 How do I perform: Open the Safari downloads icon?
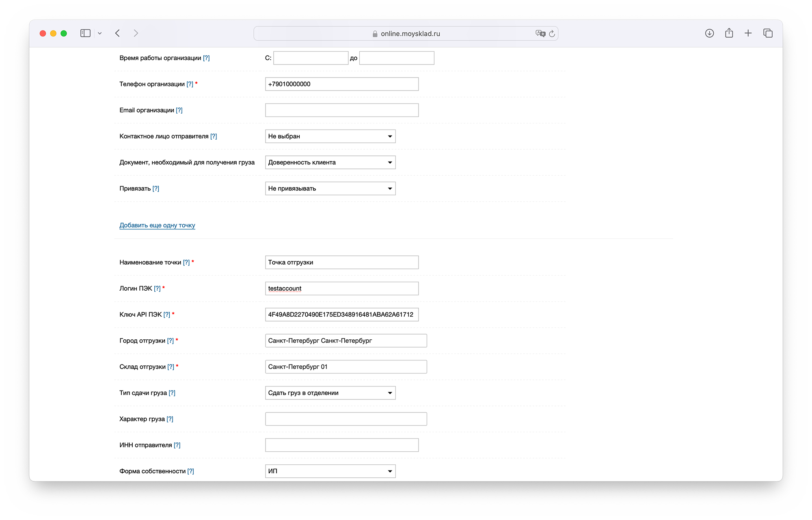(709, 33)
